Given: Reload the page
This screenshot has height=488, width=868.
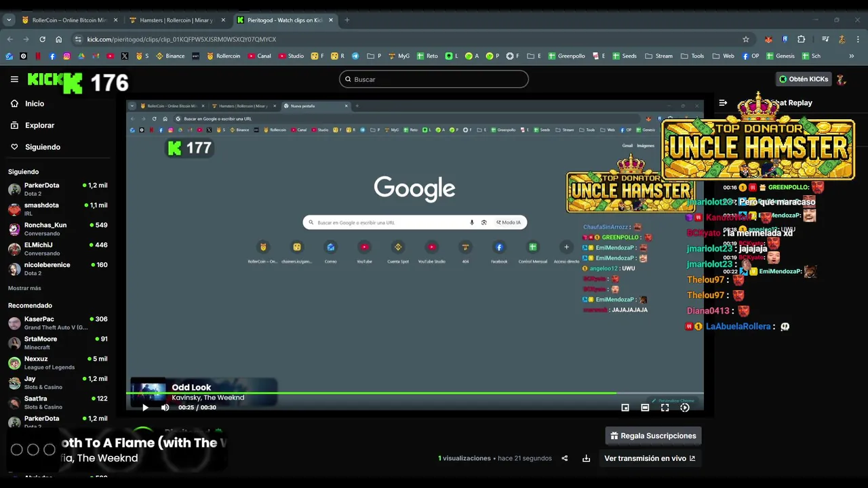Looking at the screenshot, I should [x=42, y=39].
